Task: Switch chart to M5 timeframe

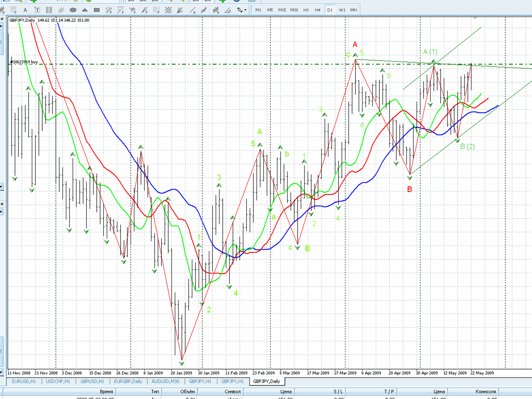Action: tap(270, 10)
